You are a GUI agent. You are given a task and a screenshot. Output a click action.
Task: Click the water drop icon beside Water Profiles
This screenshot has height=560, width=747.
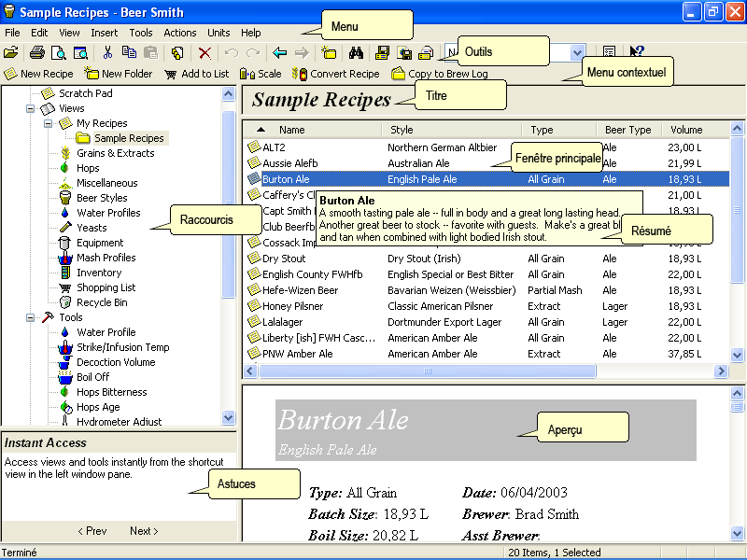[x=65, y=213]
